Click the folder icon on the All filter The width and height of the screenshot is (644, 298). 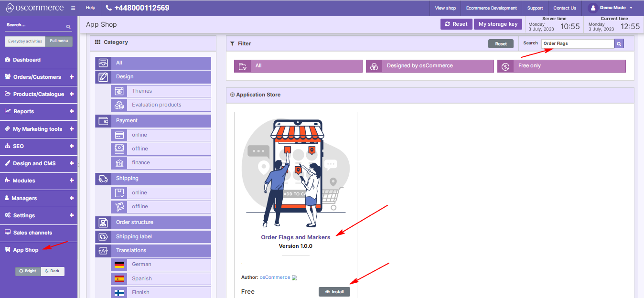click(242, 66)
